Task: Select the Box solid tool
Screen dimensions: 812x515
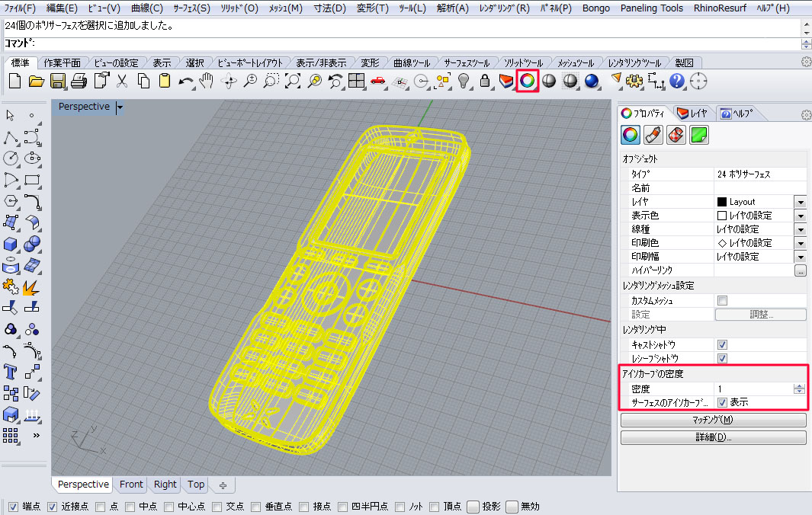Action: point(11,244)
